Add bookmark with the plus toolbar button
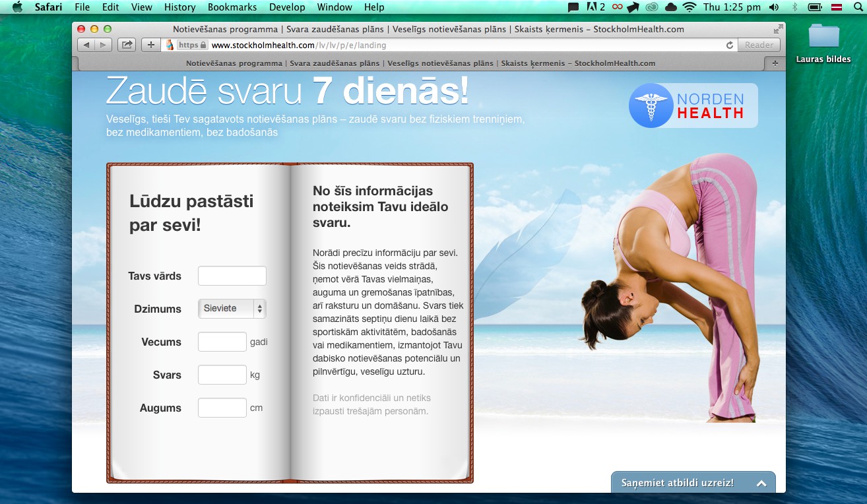This screenshot has height=504, width=867. 151,45
